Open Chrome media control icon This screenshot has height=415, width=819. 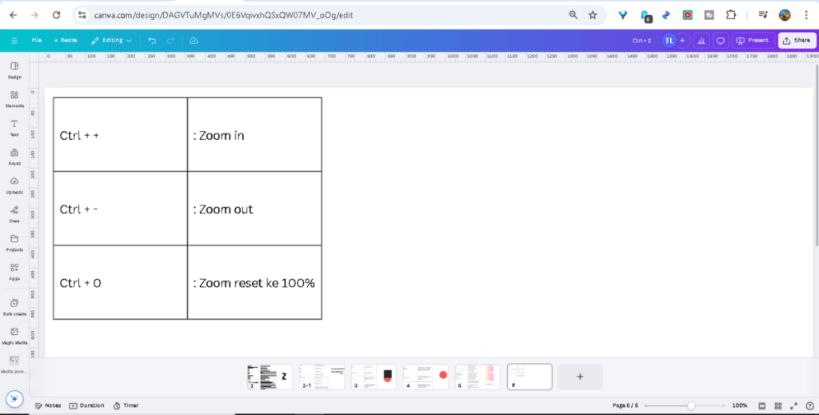point(763,15)
